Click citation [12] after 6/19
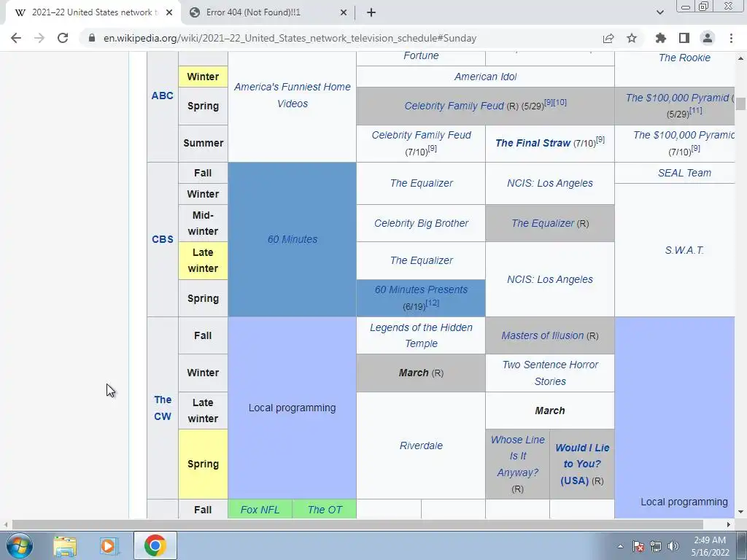 point(433,303)
